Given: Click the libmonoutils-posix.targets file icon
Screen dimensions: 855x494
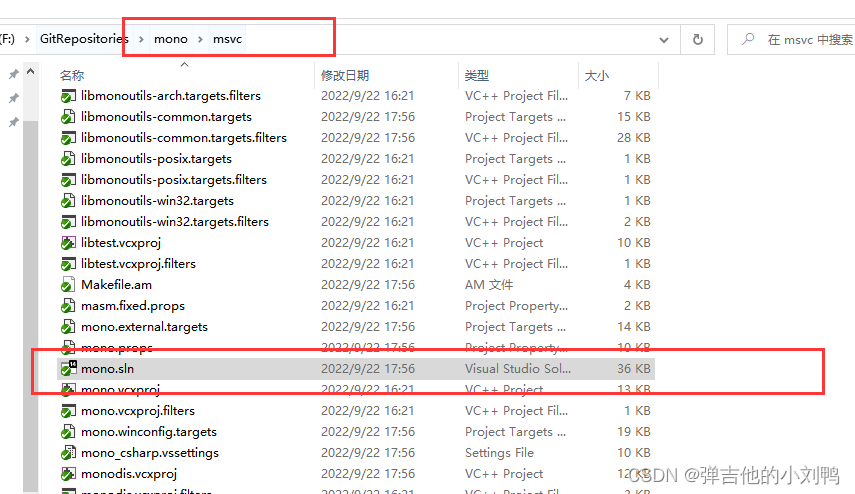Looking at the screenshot, I should click(68, 159).
